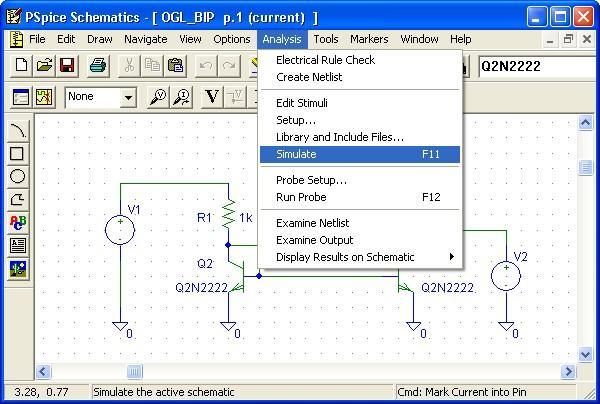
Task: Click the Cut scissors icon
Action: (129, 66)
